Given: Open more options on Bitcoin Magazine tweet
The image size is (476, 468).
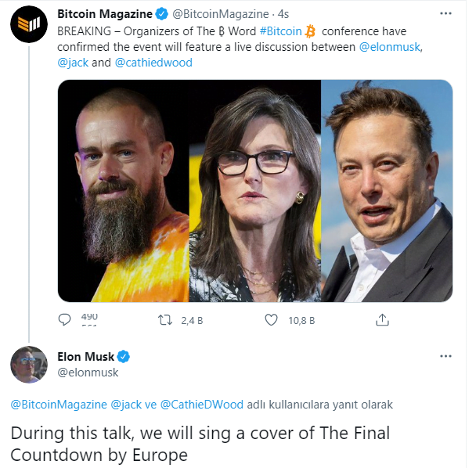Looking at the screenshot, I should [445, 14].
